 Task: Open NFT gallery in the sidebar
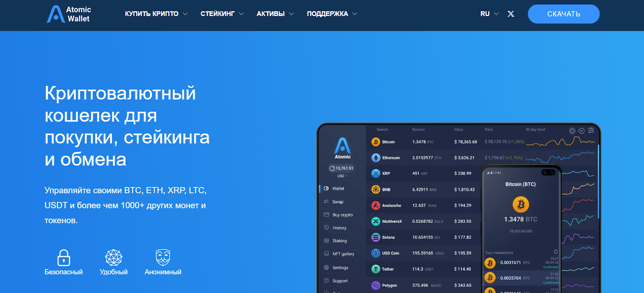tap(339, 254)
